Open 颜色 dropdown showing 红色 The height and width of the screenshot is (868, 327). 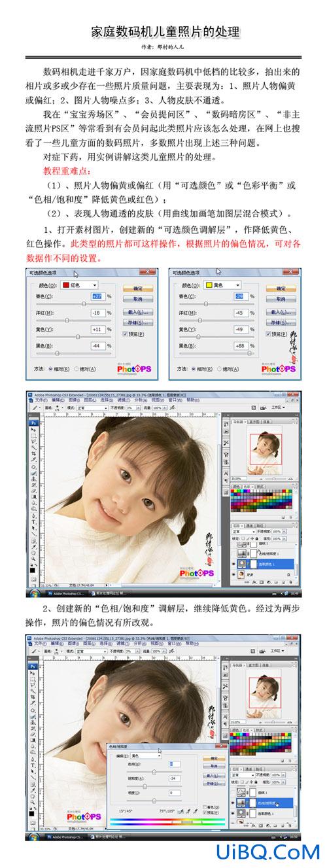[79, 285]
